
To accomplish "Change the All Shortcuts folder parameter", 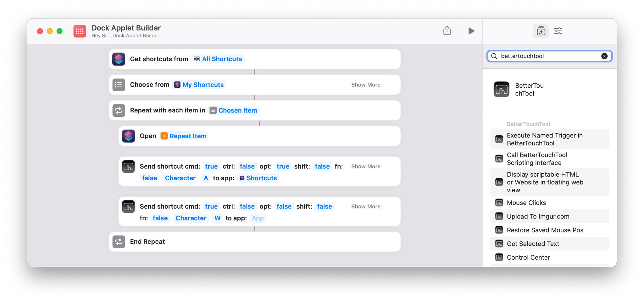I will point(218,59).
